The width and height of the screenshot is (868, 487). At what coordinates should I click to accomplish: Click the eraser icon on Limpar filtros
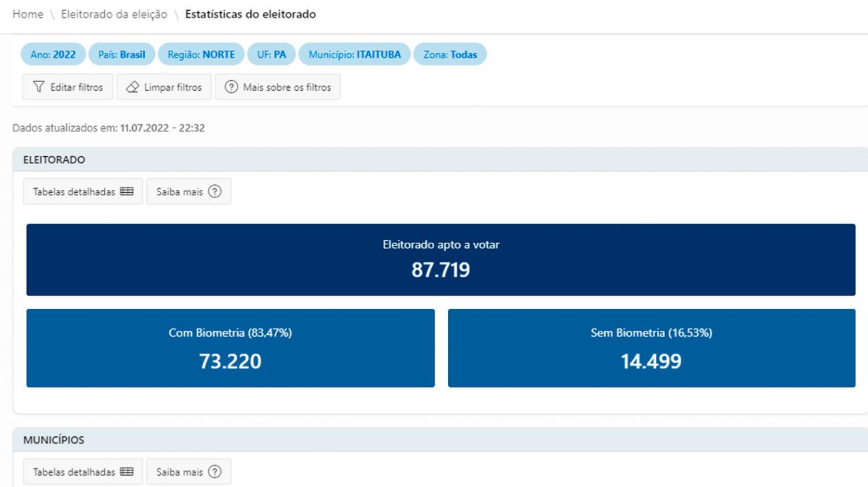point(132,87)
